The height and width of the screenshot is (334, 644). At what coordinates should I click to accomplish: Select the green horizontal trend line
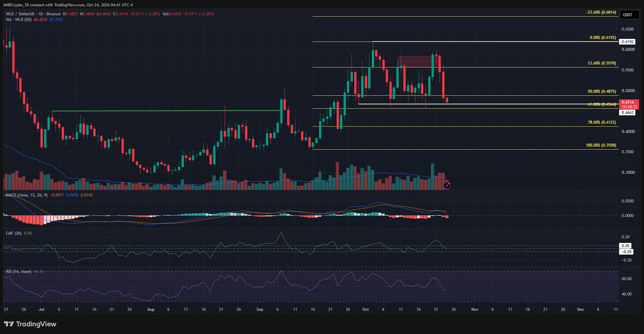[x=166, y=111]
